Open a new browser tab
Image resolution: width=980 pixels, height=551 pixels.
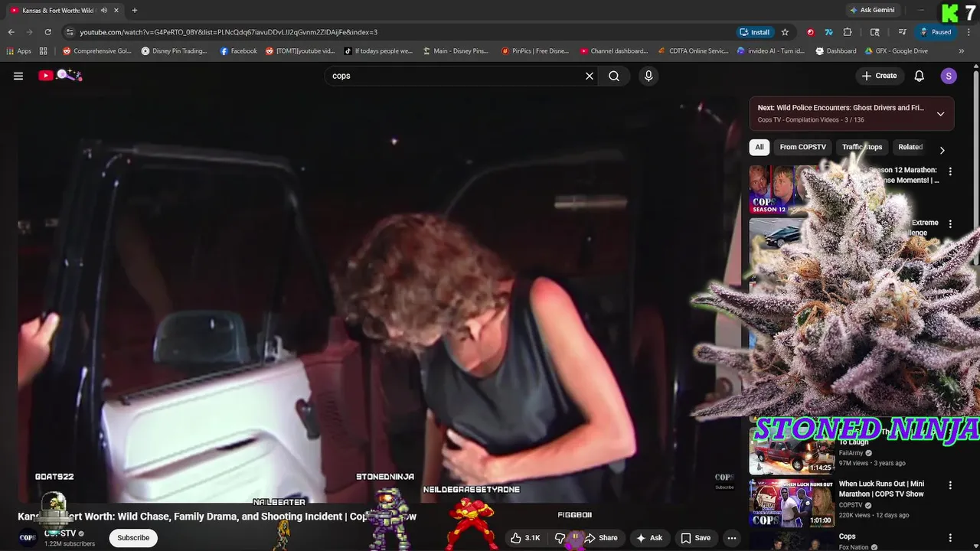pos(135,10)
